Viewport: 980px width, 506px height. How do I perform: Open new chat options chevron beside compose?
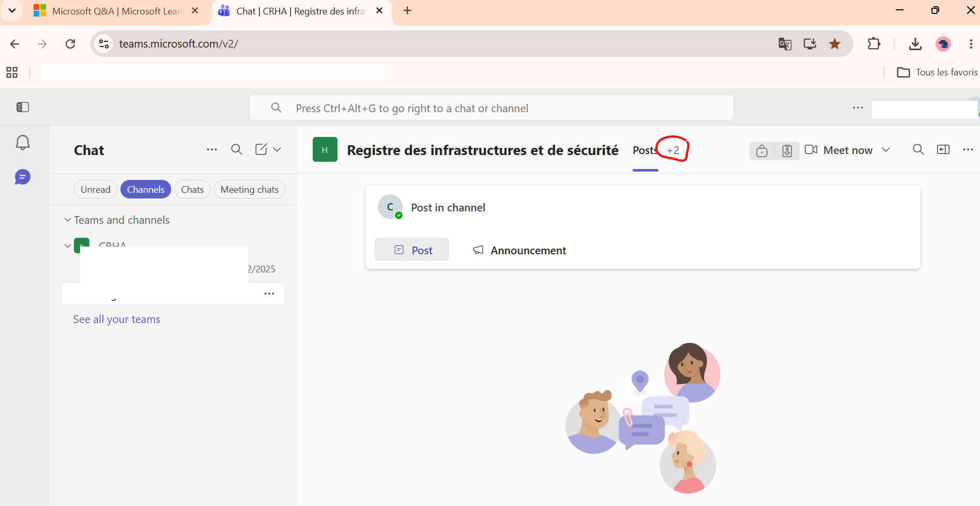[x=277, y=149]
